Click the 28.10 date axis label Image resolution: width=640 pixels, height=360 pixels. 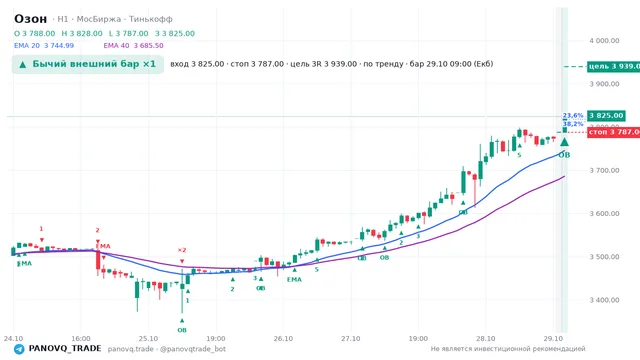tap(486, 339)
